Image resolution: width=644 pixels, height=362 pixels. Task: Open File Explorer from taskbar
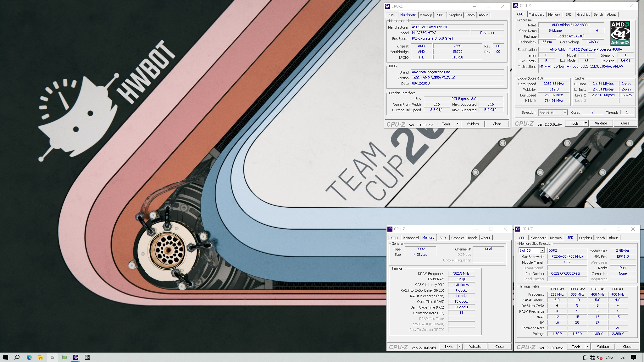tap(41, 357)
